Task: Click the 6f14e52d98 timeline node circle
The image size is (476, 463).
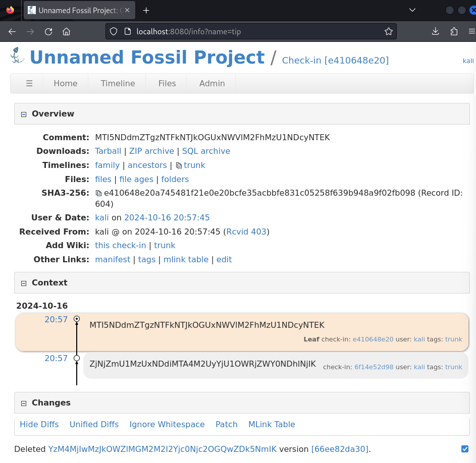Action: [77, 358]
